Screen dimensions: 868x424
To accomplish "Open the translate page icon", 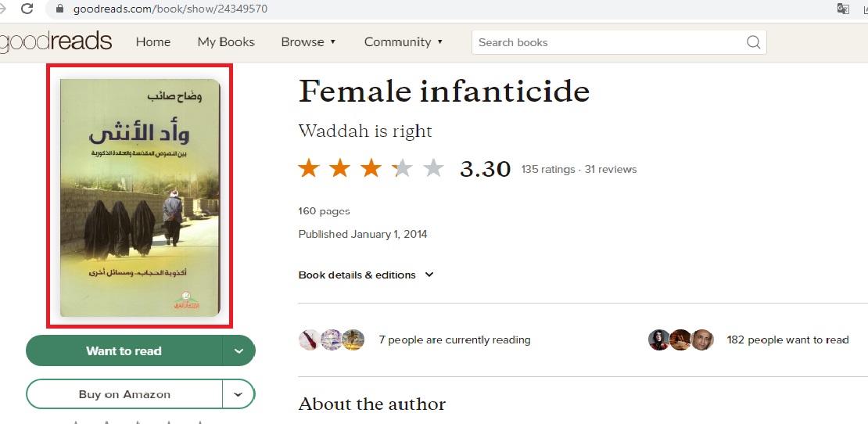I will click(843, 9).
